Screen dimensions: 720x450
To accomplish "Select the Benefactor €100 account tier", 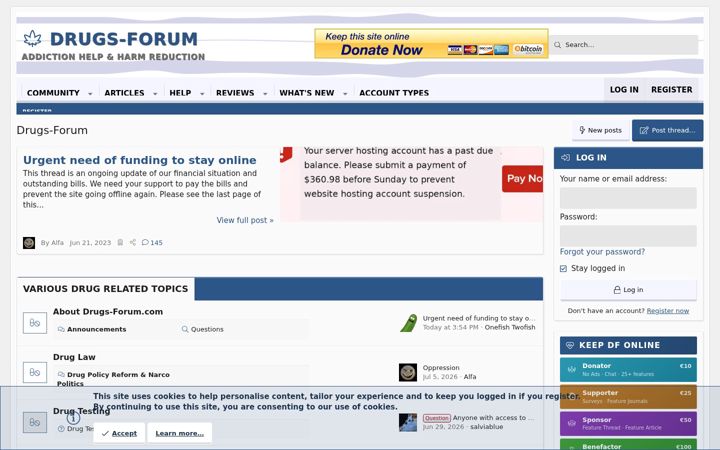I will (x=628, y=445).
